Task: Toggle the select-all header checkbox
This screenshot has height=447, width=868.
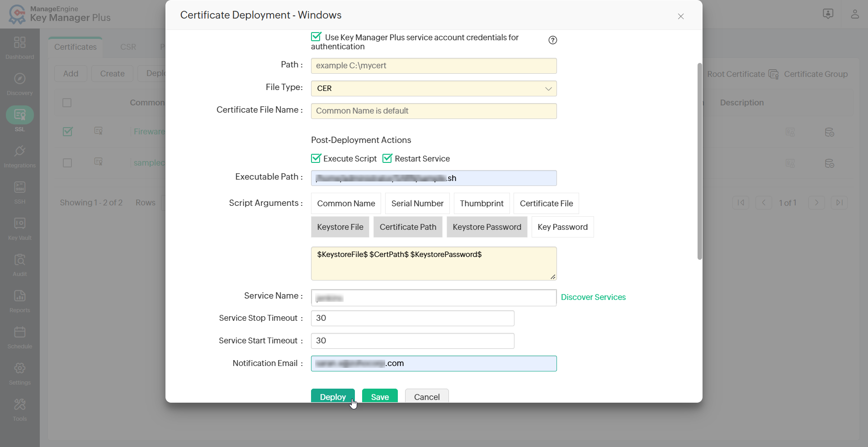Action: [67, 103]
